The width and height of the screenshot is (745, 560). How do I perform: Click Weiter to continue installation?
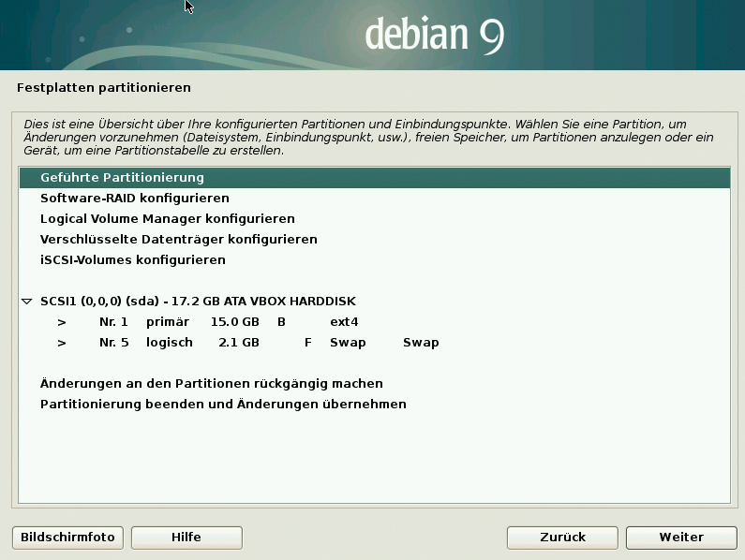680,538
